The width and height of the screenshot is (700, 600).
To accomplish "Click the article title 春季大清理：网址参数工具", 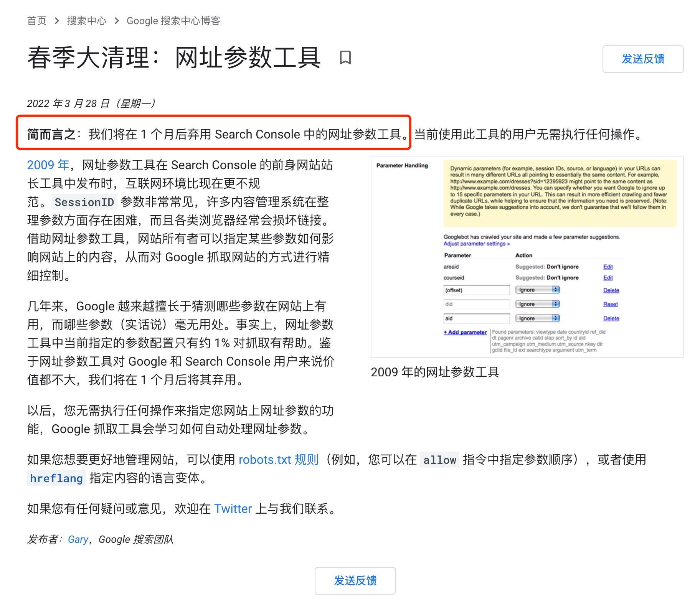I will click(174, 58).
